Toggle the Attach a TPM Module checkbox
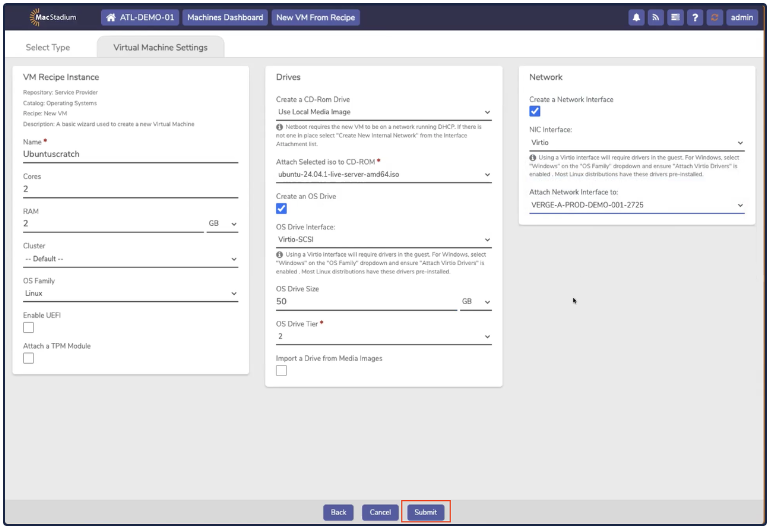 [x=28, y=358]
